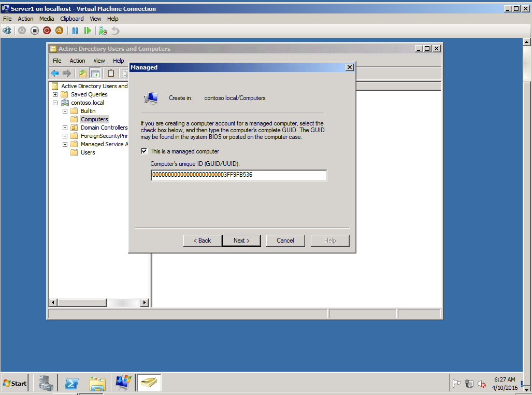Open the VM Connection View menu
This screenshot has width=532, height=395.
[x=95, y=19]
